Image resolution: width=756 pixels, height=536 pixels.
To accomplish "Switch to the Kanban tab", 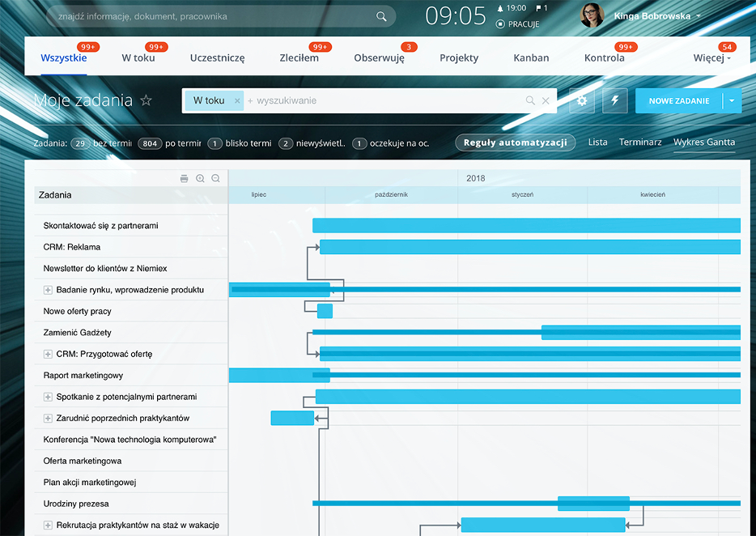I will tap(531, 58).
